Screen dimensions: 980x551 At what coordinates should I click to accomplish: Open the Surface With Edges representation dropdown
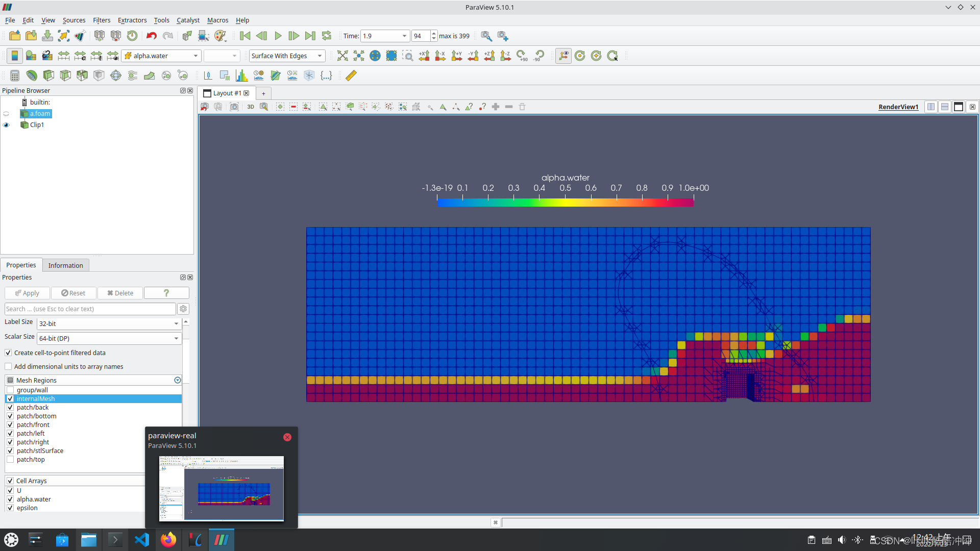coord(287,56)
